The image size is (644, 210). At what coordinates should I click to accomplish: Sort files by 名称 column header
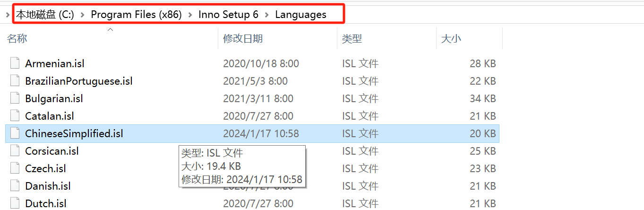[17, 39]
